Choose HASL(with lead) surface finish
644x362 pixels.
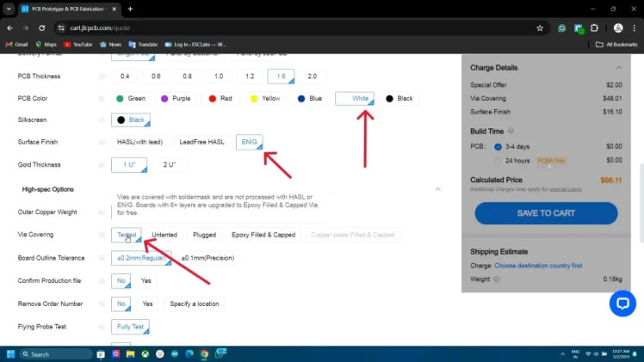(139, 142)
